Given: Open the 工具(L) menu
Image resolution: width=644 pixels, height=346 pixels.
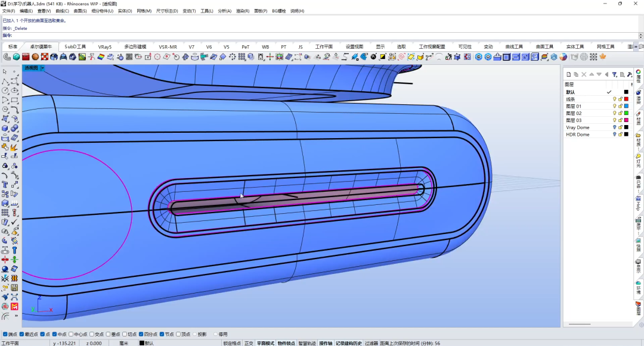Looking at the screenshot, I should coord(206,11).
